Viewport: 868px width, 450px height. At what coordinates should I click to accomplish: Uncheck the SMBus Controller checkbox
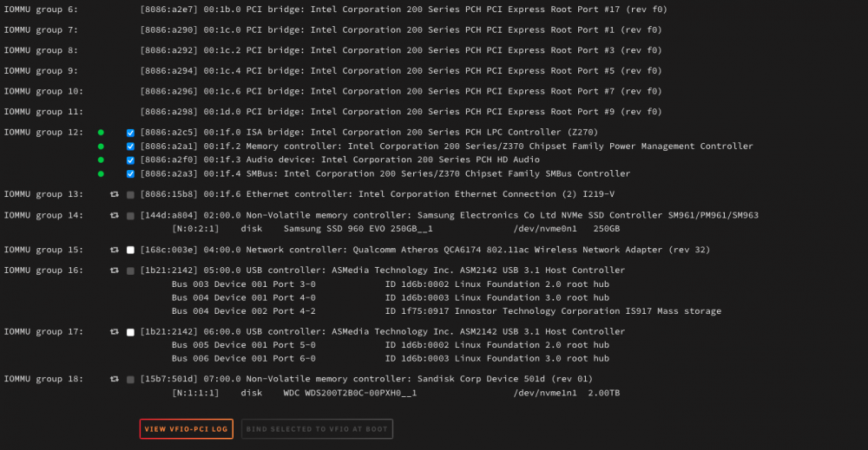[x=131, y=174]
